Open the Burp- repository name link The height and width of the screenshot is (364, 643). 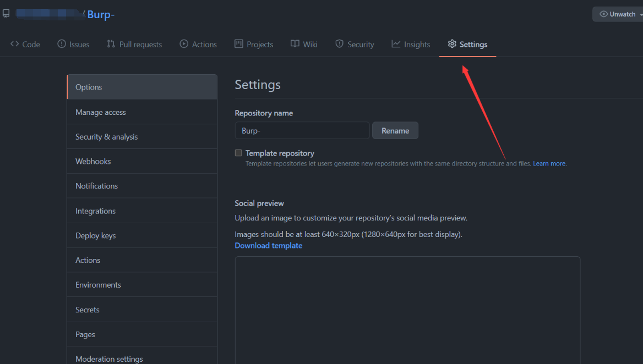tap(101, 14)
